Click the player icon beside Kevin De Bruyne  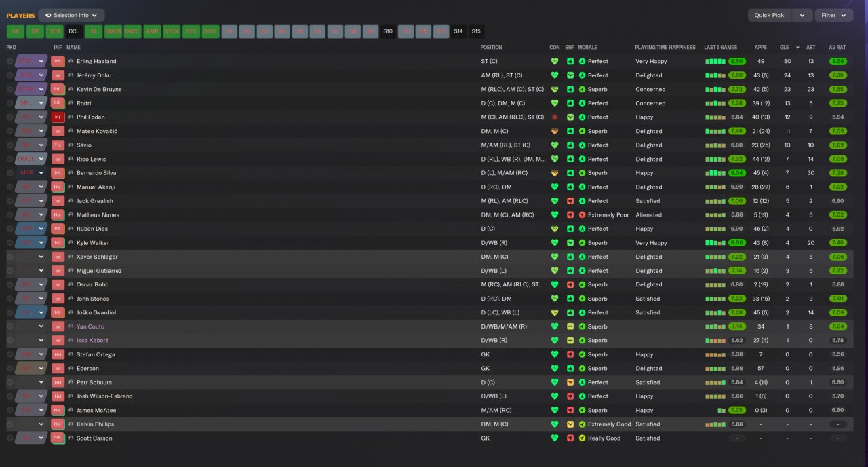coord(71,89)
